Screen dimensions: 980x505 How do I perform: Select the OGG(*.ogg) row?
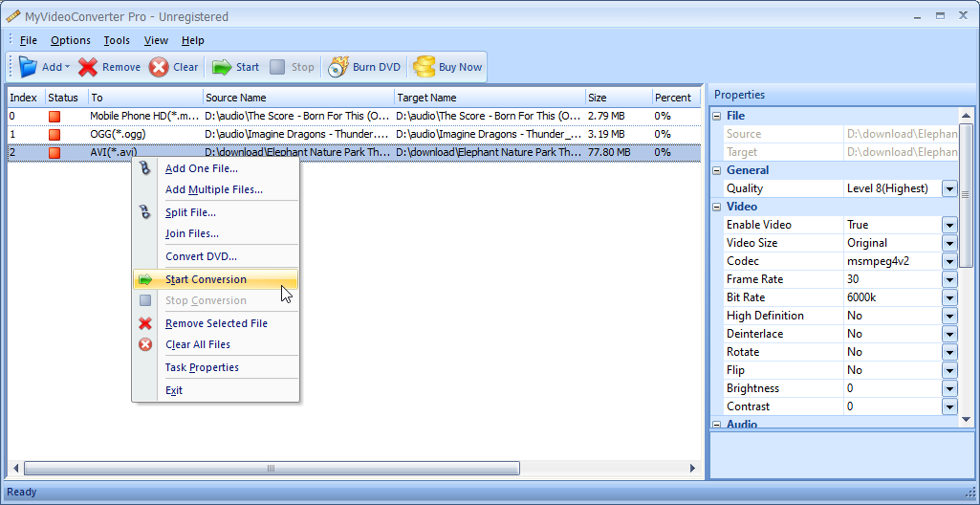(x=354, y=134)
